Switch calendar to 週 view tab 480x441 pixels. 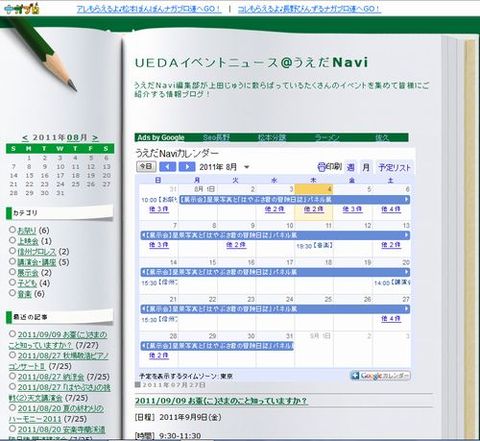(x=350, y=167)
